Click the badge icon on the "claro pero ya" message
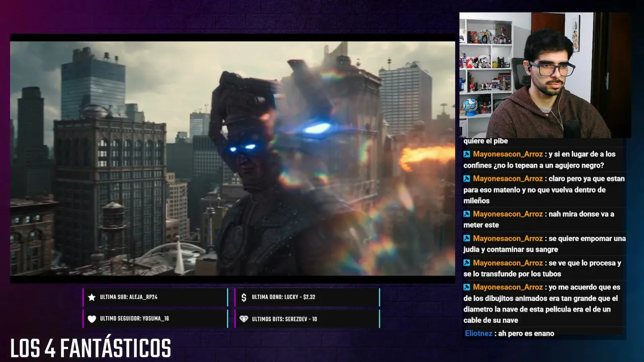The image size is (644, 362). point(467,179)
